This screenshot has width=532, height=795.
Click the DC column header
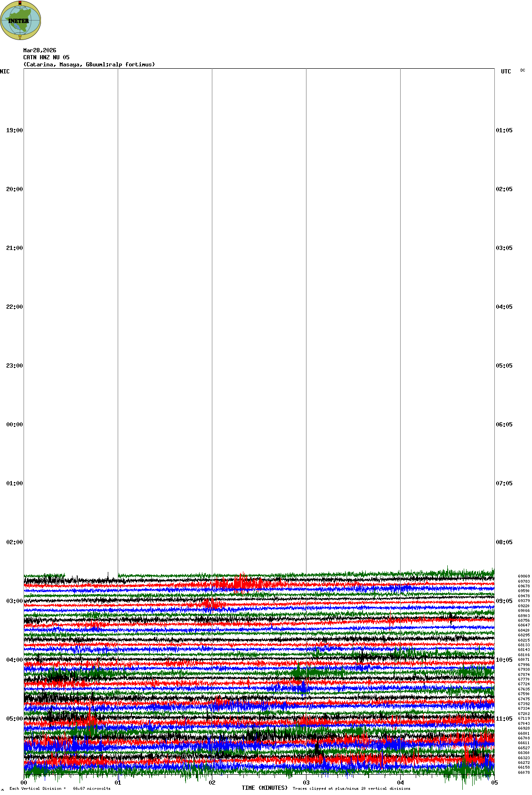click(523, 71)
